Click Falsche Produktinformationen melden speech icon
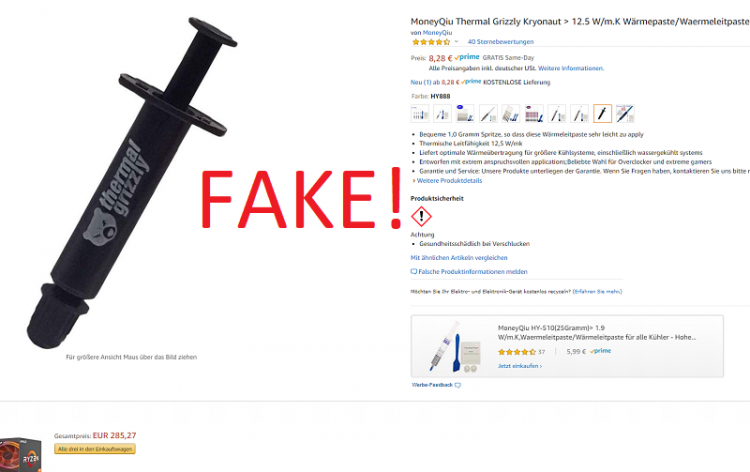 tap(414, 272)
